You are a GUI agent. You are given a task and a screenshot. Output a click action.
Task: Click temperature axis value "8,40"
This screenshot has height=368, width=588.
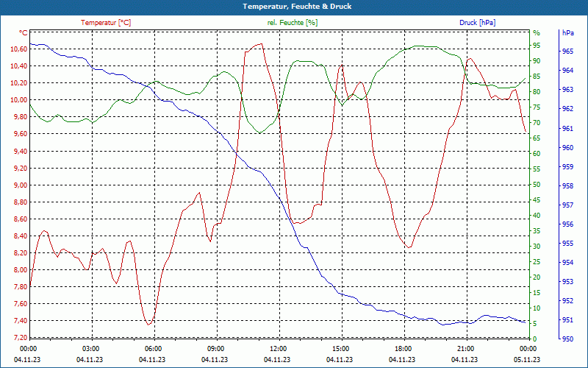coord(21,236)
